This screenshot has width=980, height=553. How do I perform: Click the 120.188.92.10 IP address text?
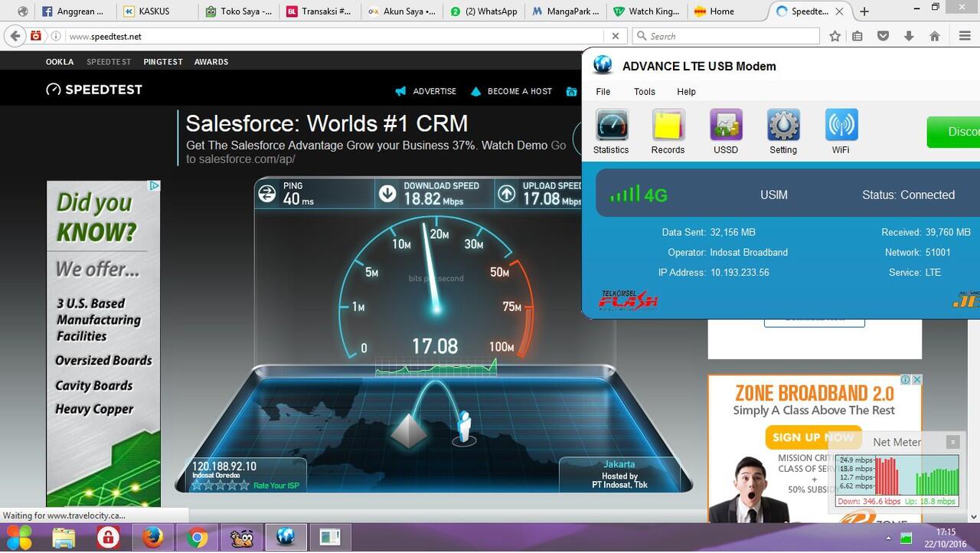click(224, 466)
